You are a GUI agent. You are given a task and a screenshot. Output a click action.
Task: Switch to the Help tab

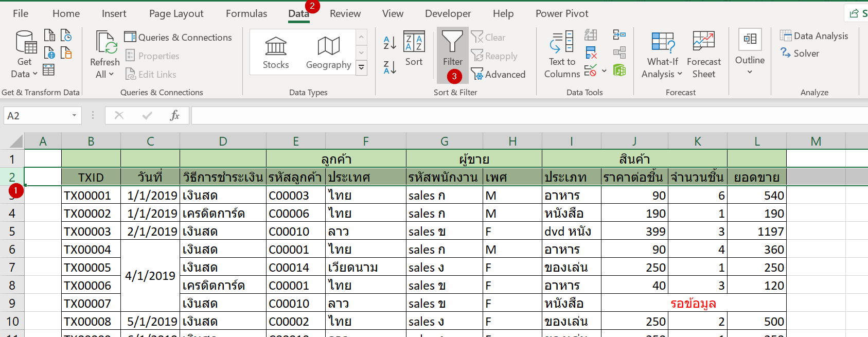(x=503, y=13)
